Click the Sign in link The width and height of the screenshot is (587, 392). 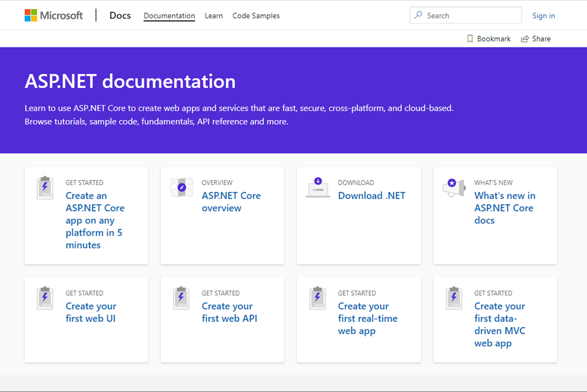pos(543,15)
